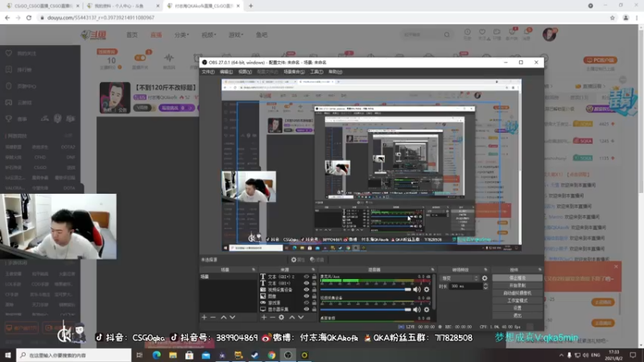Hide the 显示器采集 source
This screenshot has width=644, height=362.
[306, 309]
